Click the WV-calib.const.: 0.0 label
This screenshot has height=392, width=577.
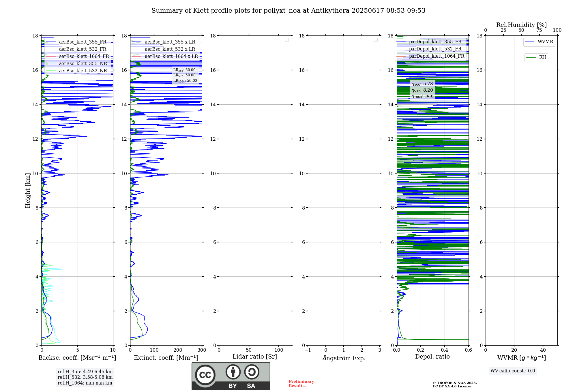click(513, 371)
